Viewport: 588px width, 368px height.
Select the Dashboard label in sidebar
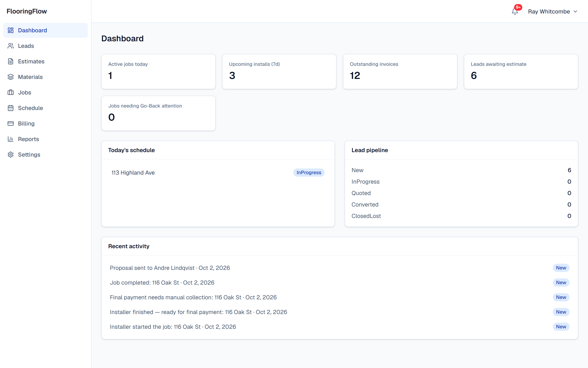(x=32, y=30)
